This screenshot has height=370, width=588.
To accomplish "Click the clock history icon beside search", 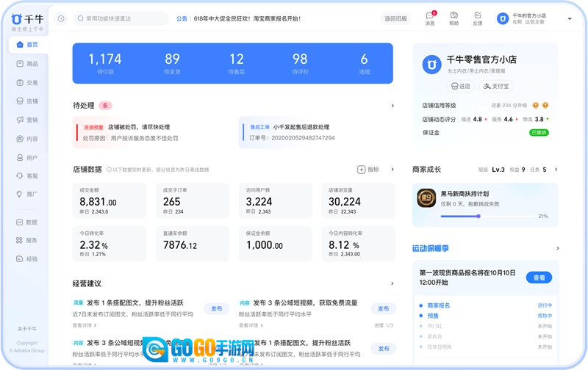I will [61, 18].
